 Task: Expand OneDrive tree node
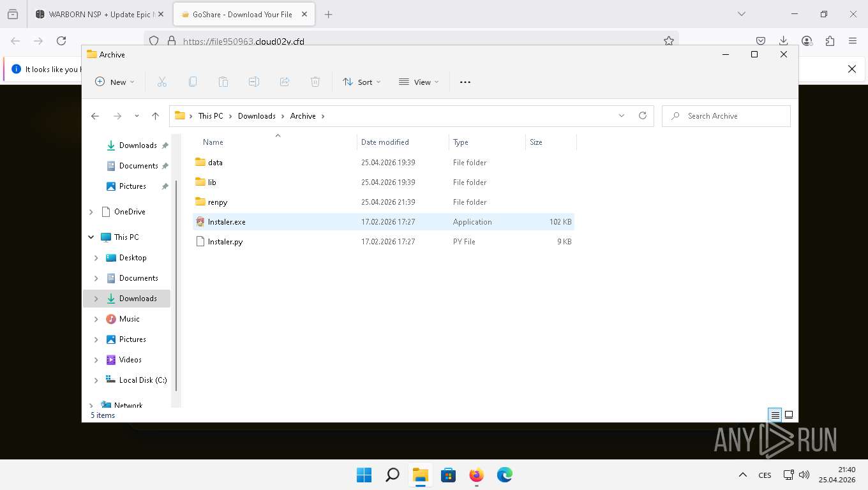click(x=91, y=212)
